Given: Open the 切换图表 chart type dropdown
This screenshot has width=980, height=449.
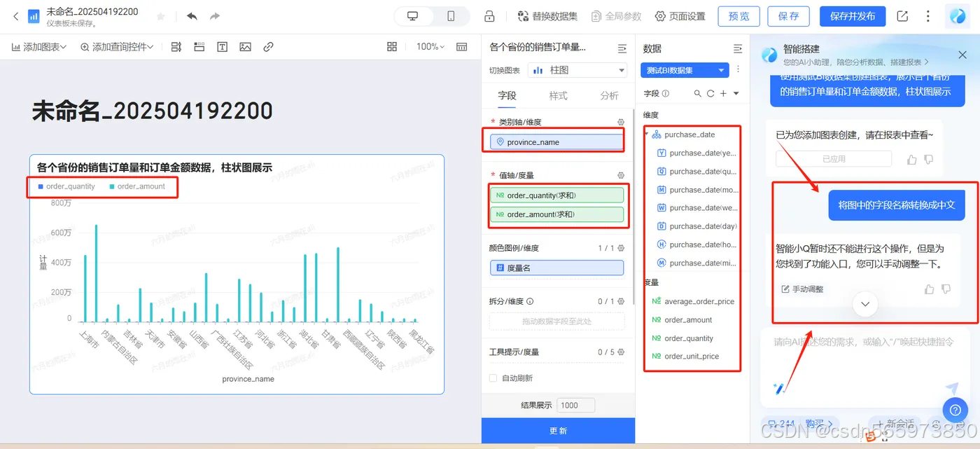Looking at the screenshot, I should tap(577, 70).
